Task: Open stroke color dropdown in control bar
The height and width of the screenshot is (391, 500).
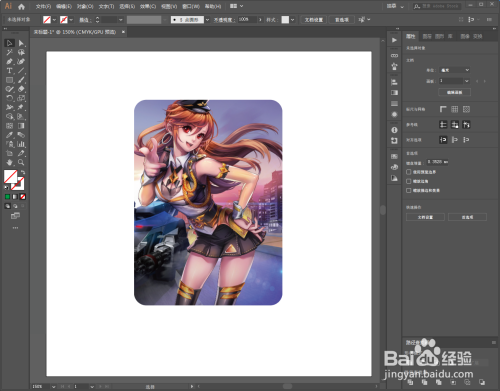Action: pyautogui.click(x=71, y=20)
